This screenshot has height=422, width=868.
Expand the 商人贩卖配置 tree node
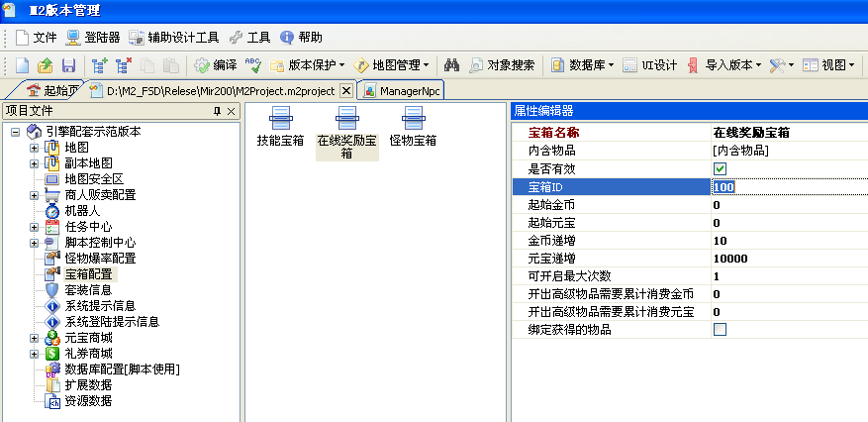35,195
